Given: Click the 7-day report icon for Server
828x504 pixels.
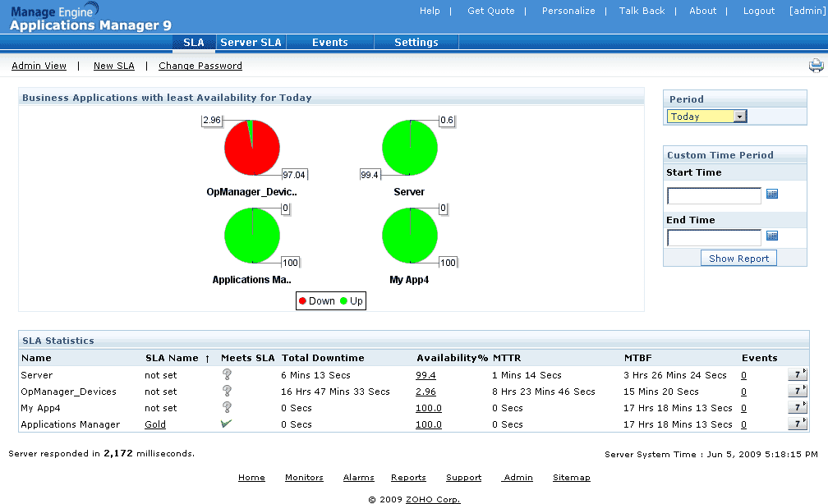Looking at the screenshot, I should click(798, 374).
